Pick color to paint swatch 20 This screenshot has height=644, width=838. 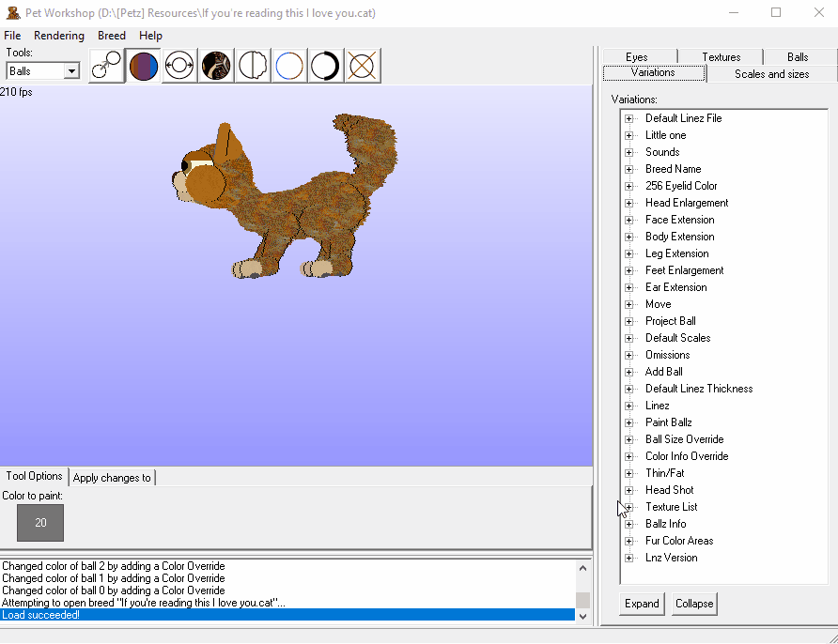pos(40,523)
